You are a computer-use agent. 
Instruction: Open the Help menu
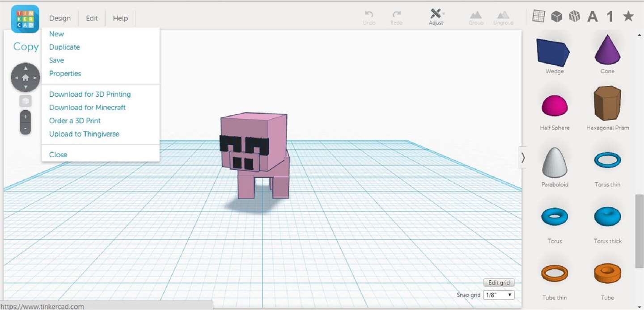[120, 18]
